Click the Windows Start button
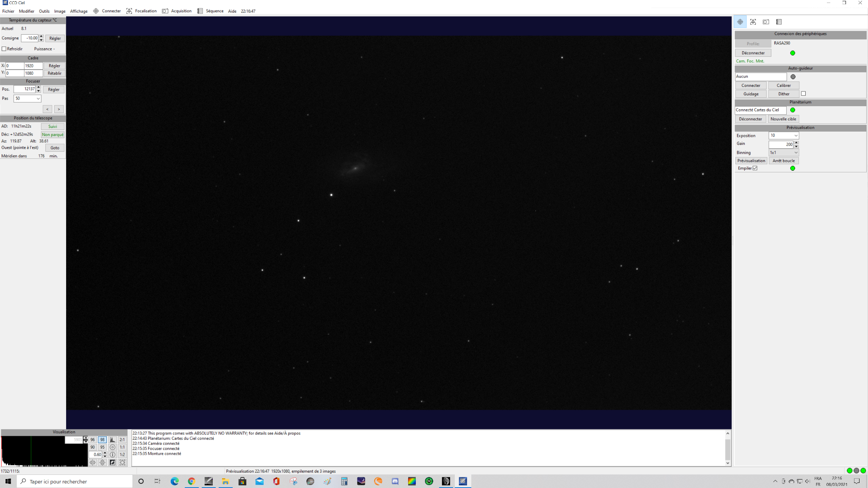This screenshot has width=868, height=488. point(8,481)
